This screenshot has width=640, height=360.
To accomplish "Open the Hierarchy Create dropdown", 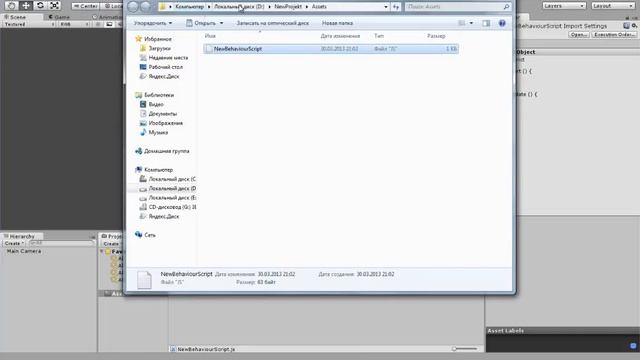I will coord(14,243).
